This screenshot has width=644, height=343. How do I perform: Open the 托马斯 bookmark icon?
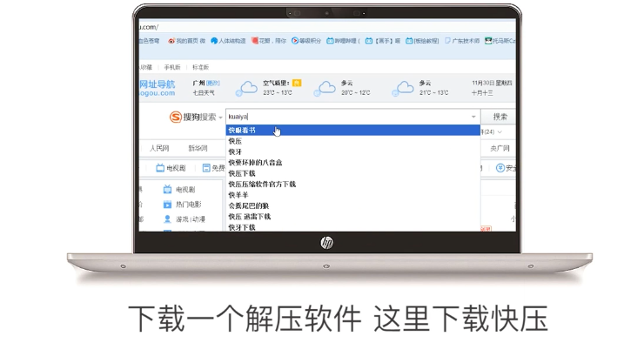[488, 41]
